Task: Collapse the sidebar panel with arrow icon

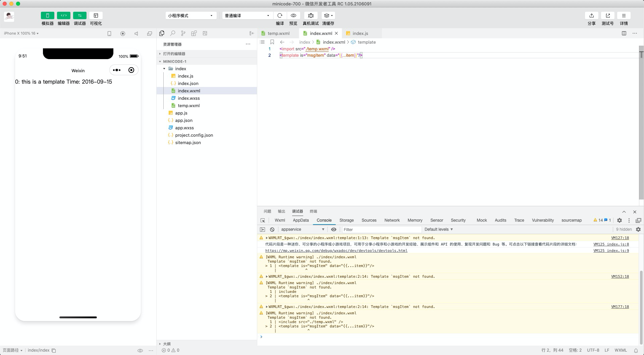Action: tap(252, 33)
